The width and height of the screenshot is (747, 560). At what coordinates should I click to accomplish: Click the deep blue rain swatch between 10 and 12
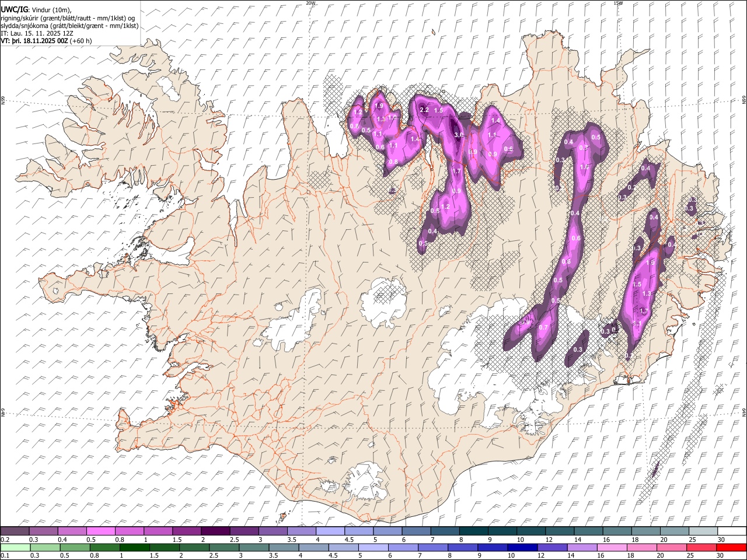click(522, 547)
